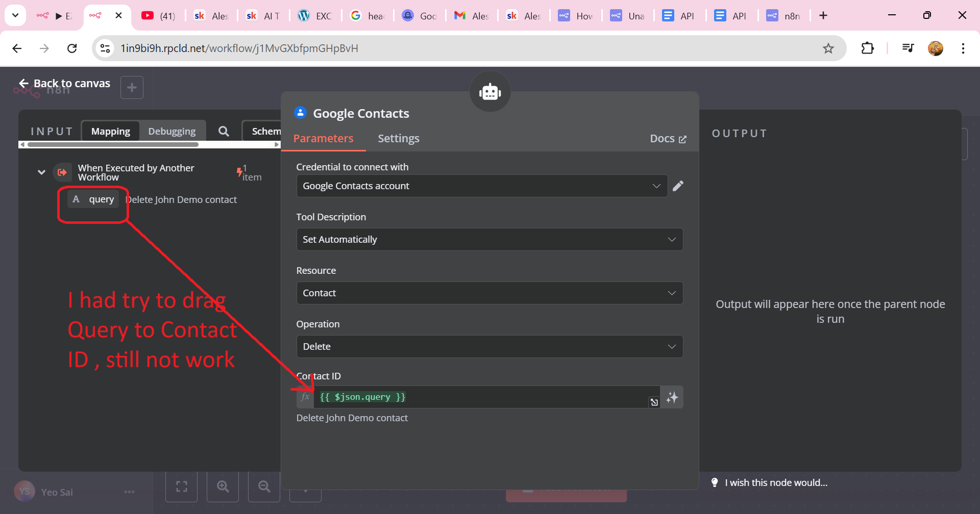The height and width of the screenshot is (514, 980).
Task: Switch to the Mapping input view
Action: coord(110,131)
